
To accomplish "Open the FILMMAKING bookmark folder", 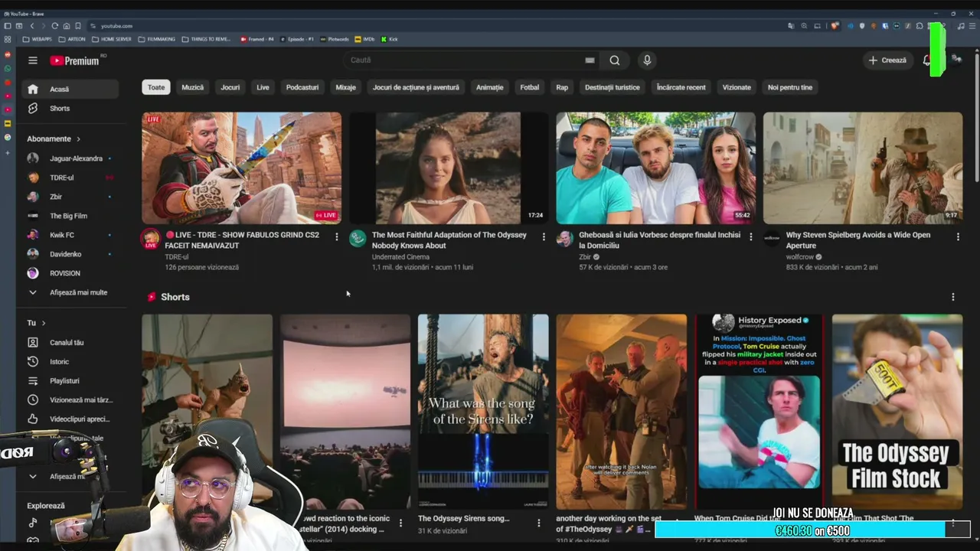I will 156,39.
